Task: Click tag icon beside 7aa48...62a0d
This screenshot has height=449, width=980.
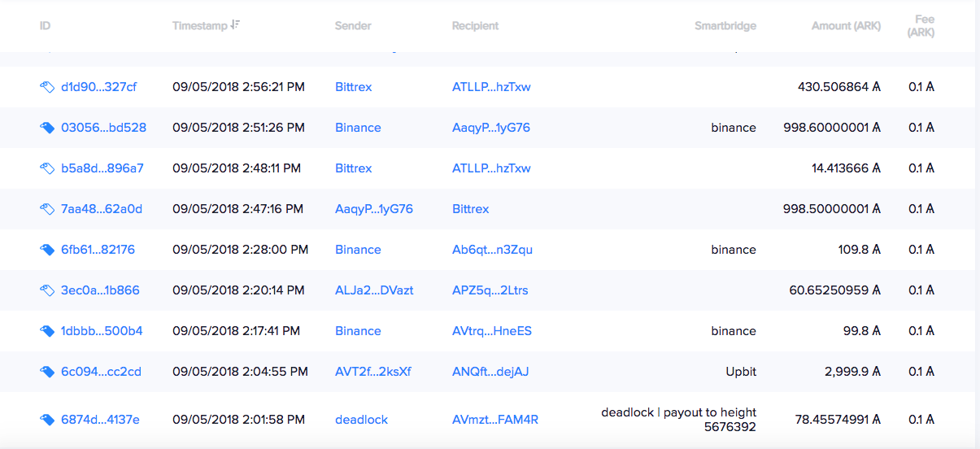Action: (x=47, y=209)
